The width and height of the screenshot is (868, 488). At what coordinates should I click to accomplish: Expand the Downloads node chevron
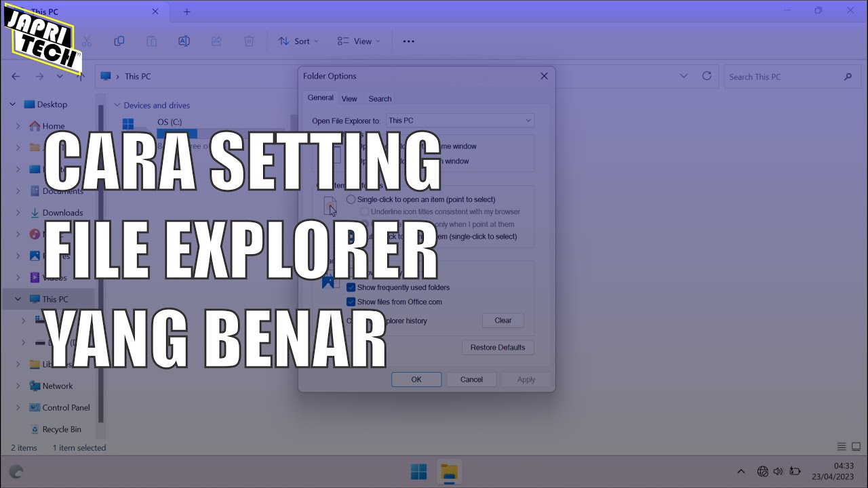pyautogui.click(x=18, y=213)
